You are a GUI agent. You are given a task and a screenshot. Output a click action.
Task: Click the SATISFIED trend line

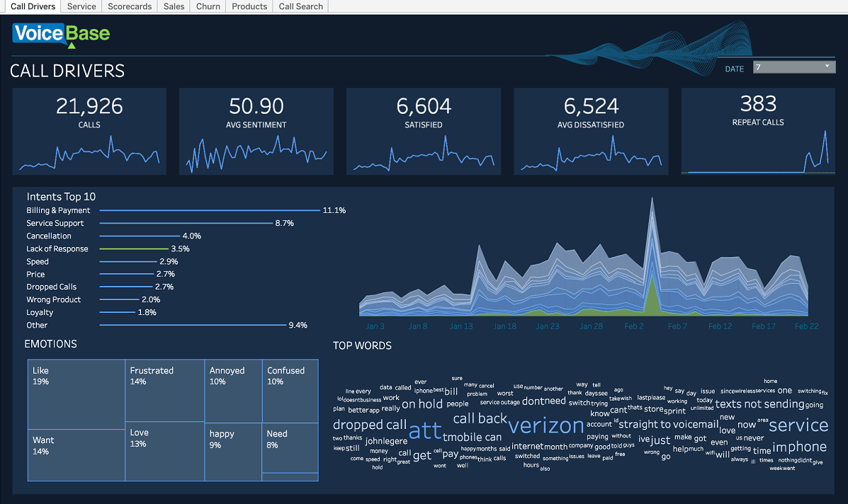pyautogui.click(x=424, y=157)
